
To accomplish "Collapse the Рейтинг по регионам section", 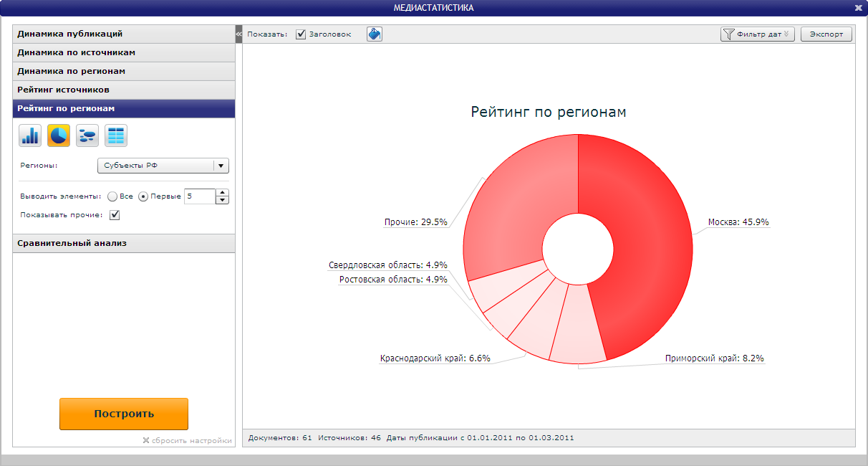I will pos(124,108).
